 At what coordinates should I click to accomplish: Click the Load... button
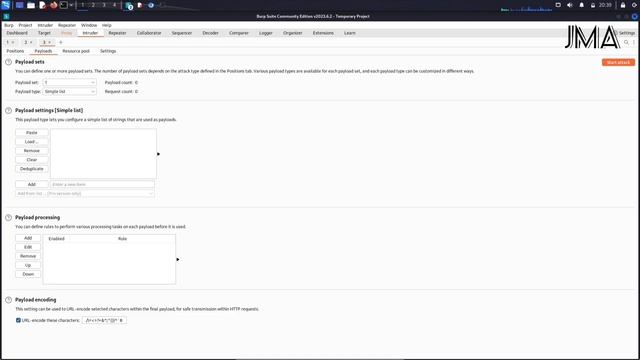pos(32,142)
